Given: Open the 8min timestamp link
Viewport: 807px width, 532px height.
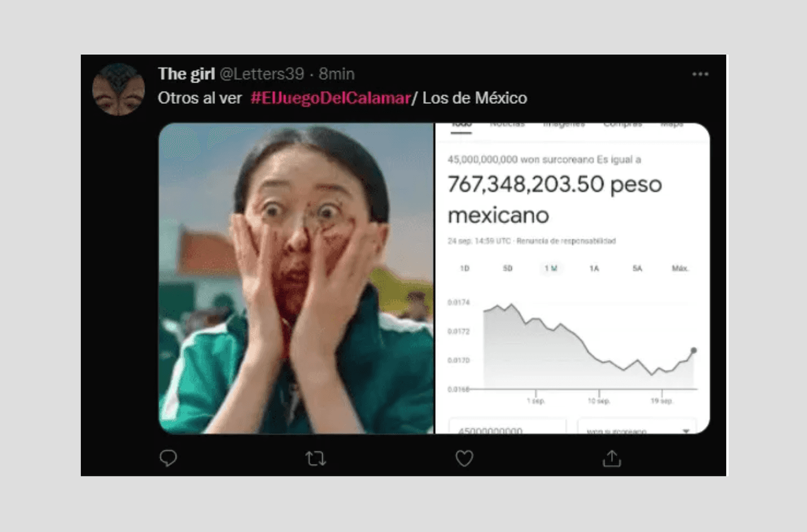Looking at the screenshot, I should pos(337,74).
